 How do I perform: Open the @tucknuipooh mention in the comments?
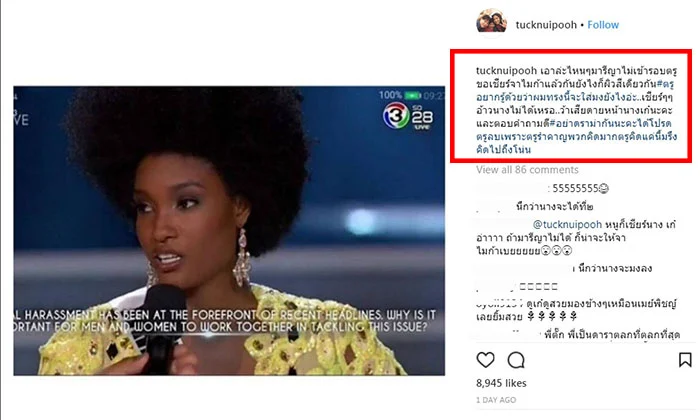click(x=567, y=225)
